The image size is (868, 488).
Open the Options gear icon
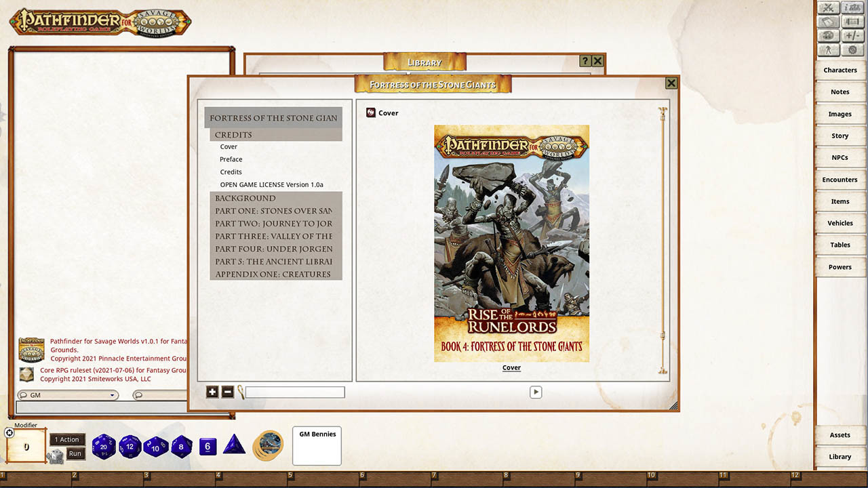852,49
